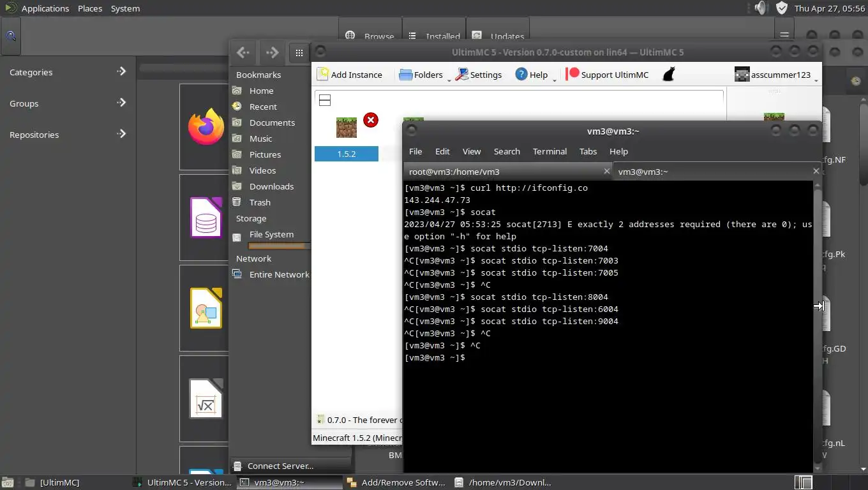
Task: Close the root@vm3 terminal tab
Action: pos(607,171)
